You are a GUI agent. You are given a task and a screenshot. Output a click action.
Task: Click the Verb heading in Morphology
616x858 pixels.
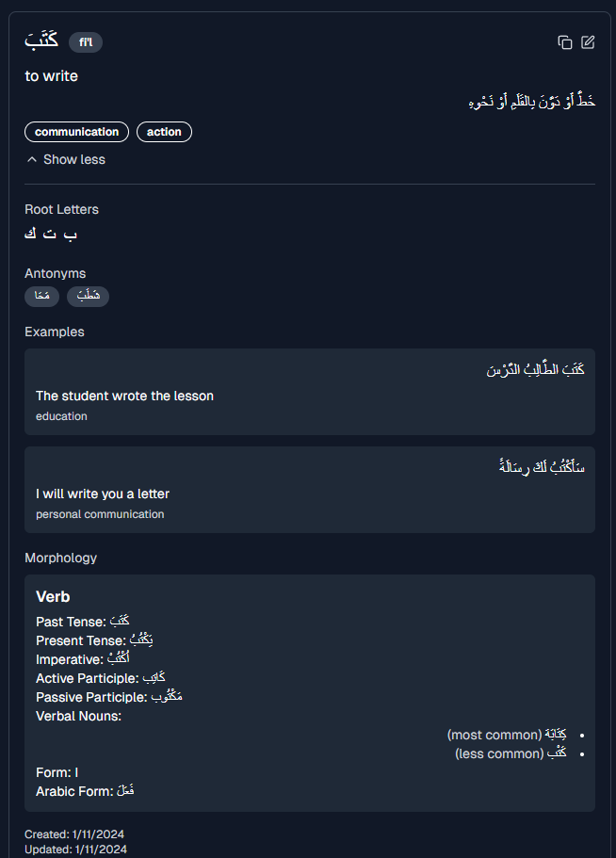[53, 597]
